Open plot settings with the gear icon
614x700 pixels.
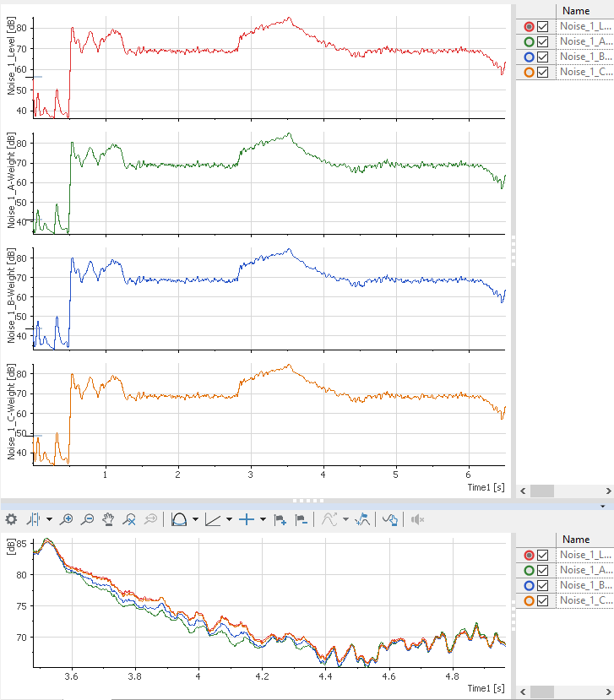coord(11,519)
